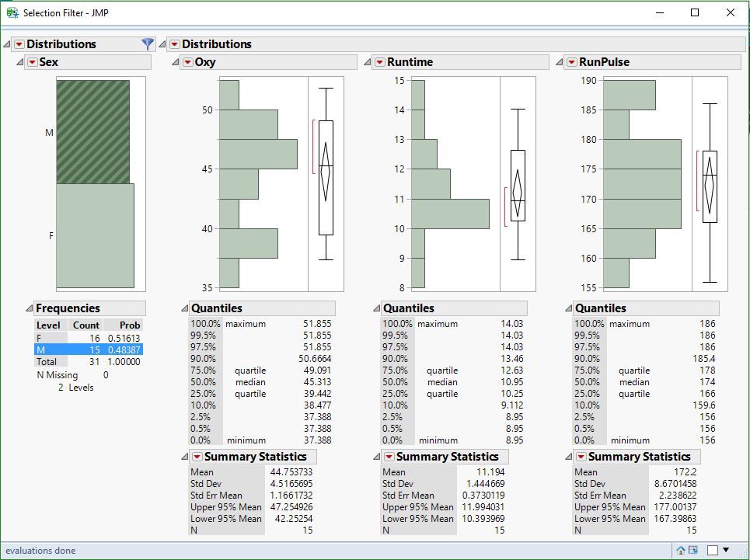Collapse the Oxy Quantiles section
Image resolution: width=750 pixels, height=560 pixels.
point(185,308)
